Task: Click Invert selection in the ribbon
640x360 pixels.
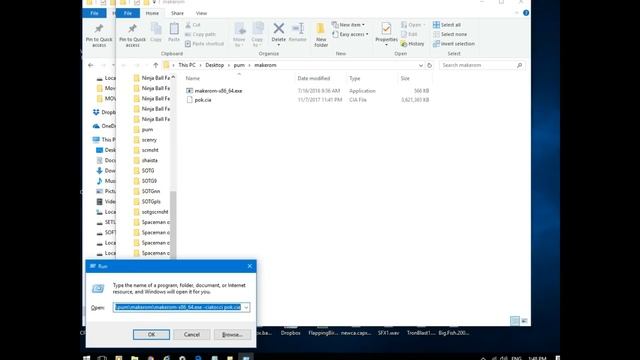Action: (453, 44)
